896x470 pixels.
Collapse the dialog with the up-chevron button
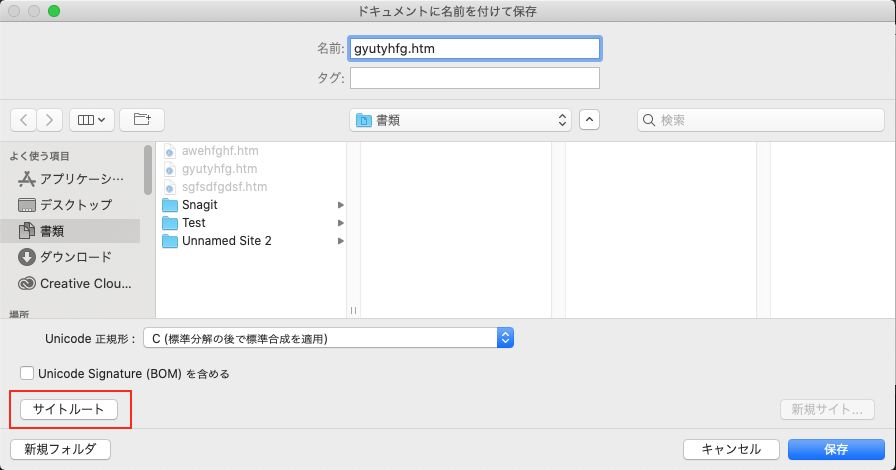click(x=589, y=120)
